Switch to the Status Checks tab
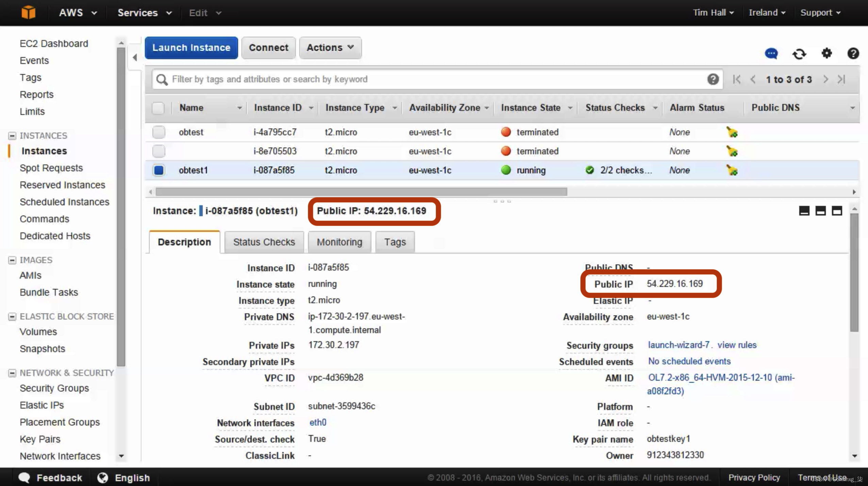This screenshot has width=868, height=486. 264,242
